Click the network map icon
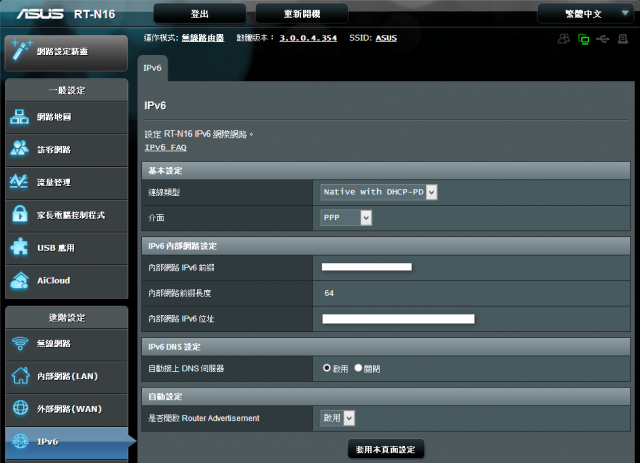This screenshot has width=640, height=463. pos(20,117)
